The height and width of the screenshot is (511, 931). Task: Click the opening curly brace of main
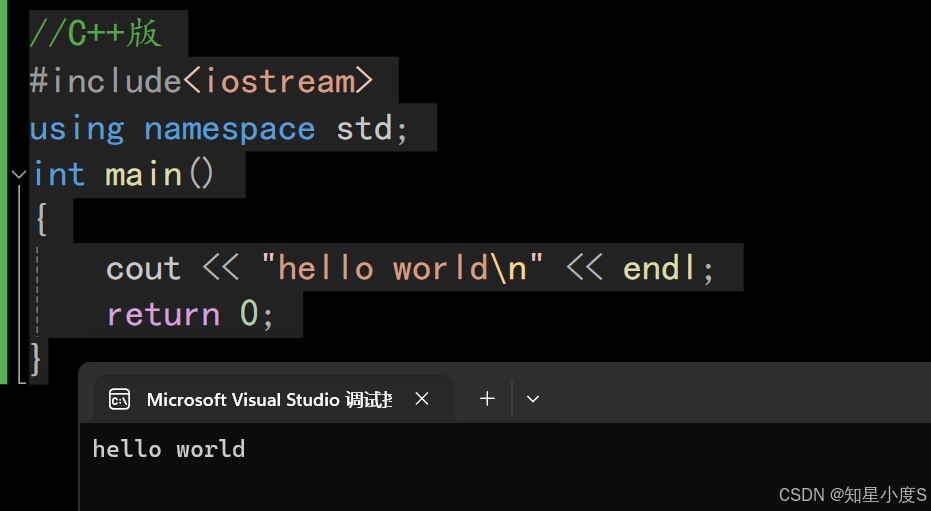tap(42, 219)
